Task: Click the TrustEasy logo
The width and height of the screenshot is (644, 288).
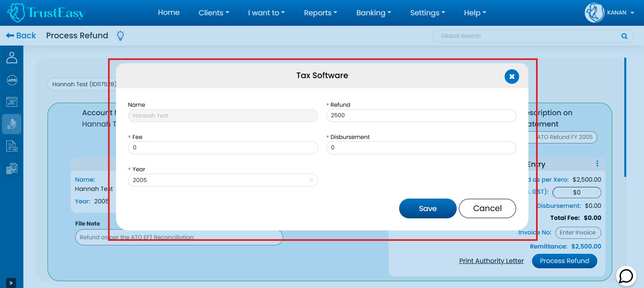Action: (46, 12)
